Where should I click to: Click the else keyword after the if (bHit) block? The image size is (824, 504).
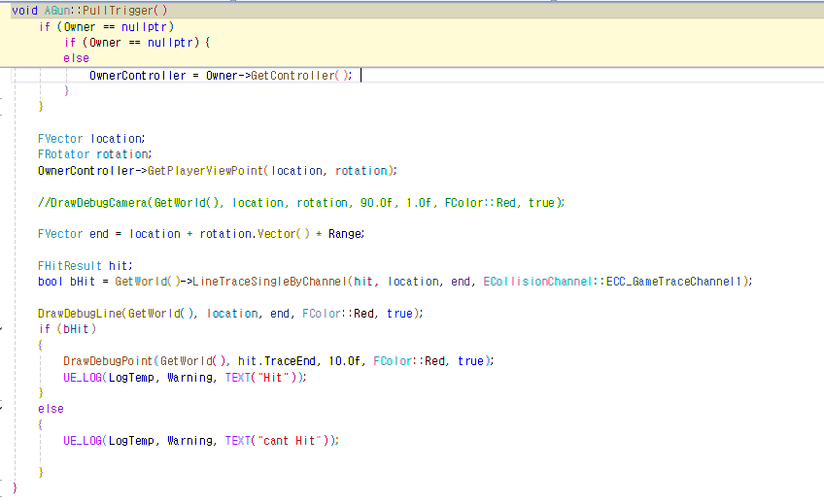click(x=51, y=409)
